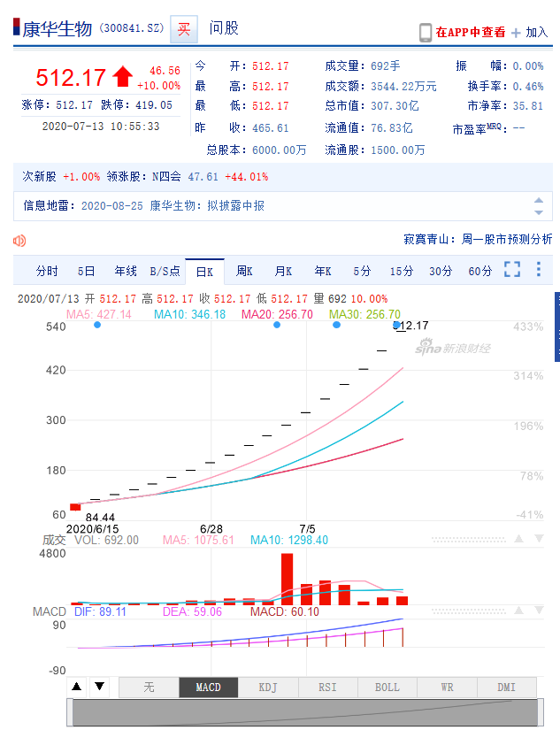The height and width of the screenshot is (730, 560).
Task: Click the down arrow beside MACD header
Action: [x=539, y=610]
